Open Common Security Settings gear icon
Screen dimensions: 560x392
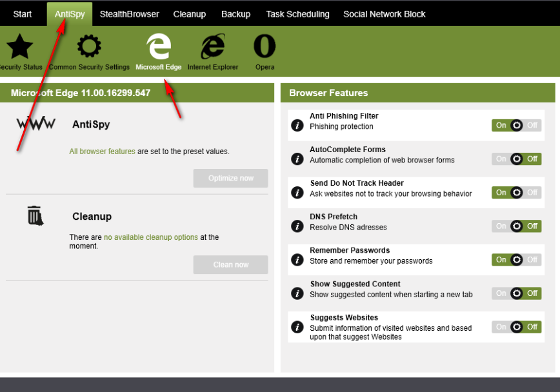click(89, 46)
